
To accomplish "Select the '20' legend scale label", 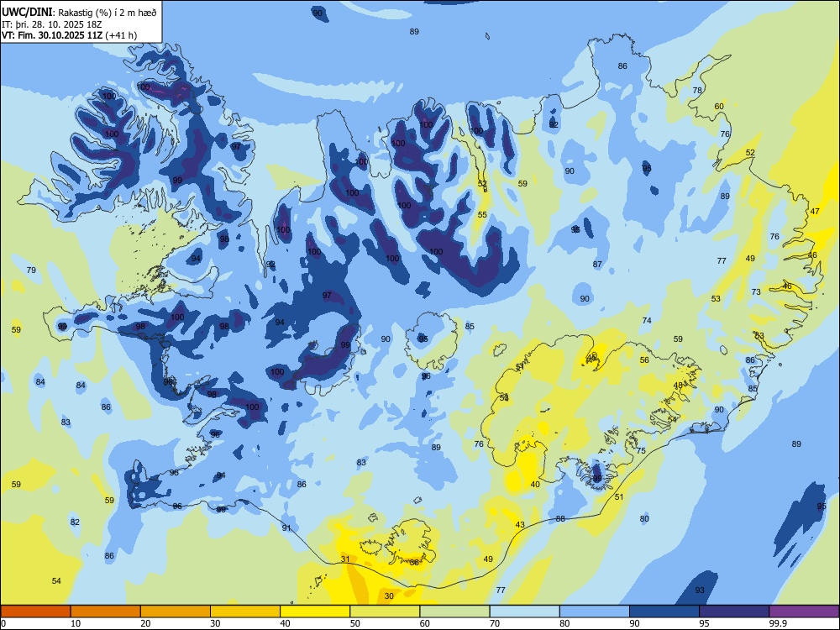I will click(145, 623).
